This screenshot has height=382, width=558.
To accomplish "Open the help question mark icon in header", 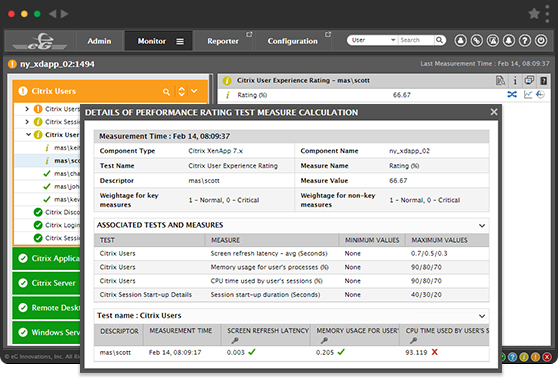I will [525, 41].
